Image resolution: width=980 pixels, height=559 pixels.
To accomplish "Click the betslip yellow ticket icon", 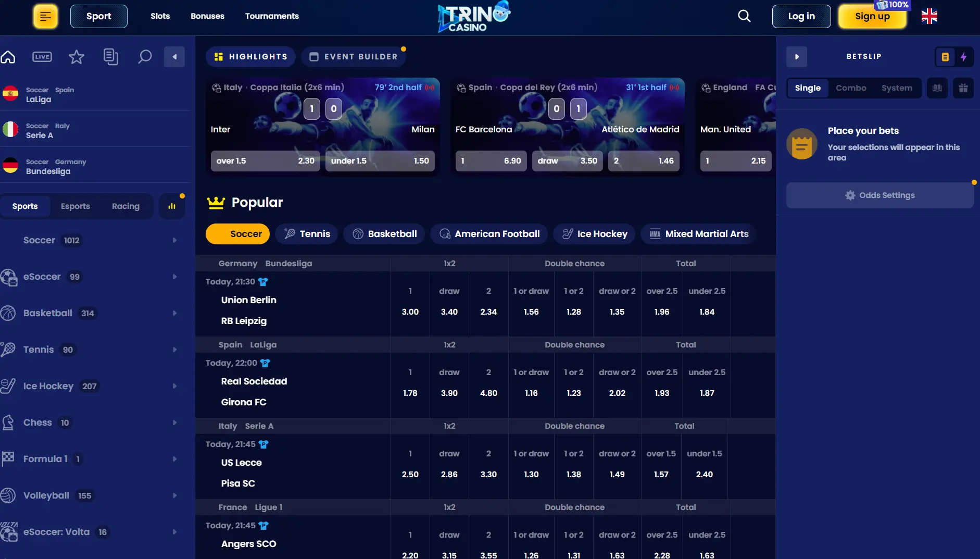I will click(945, 57).
